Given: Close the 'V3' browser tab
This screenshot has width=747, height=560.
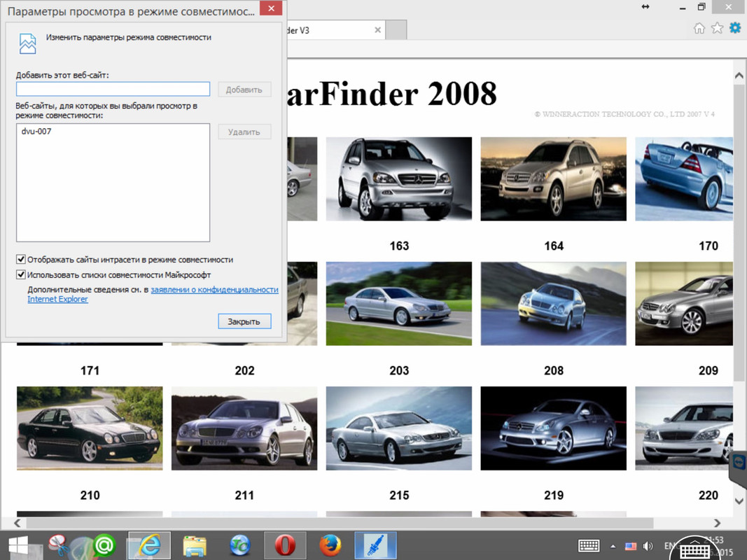Looking at the screenshot, I should point(378,30).
